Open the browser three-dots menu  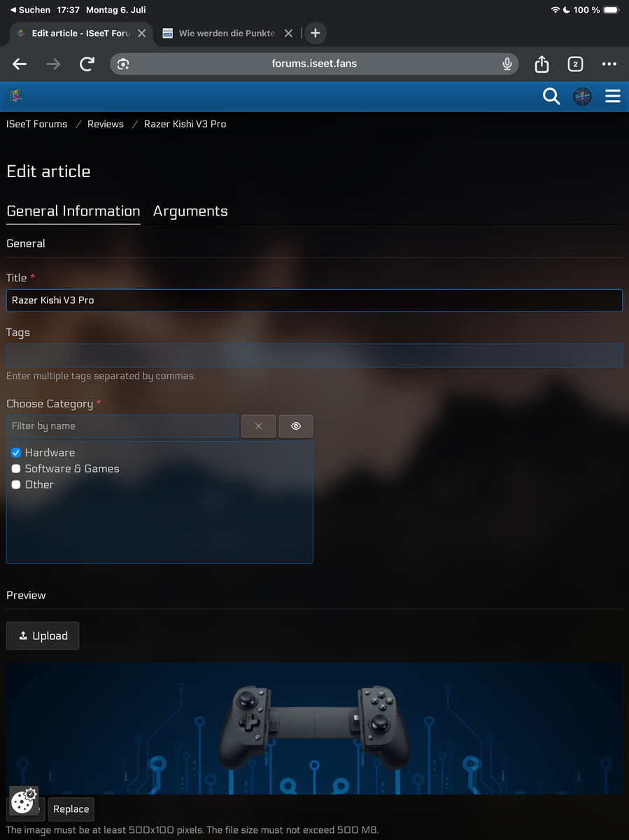tap(609, 64)
